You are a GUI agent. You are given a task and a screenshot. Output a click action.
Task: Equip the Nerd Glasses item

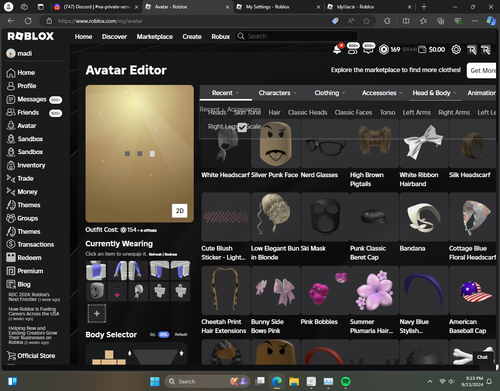(x=325, y=143)
